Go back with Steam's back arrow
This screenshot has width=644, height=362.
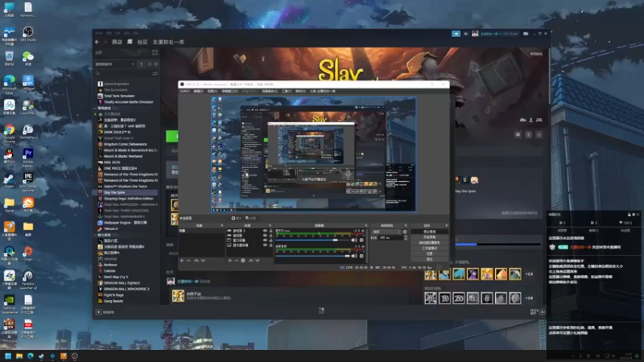pos(97,42)
